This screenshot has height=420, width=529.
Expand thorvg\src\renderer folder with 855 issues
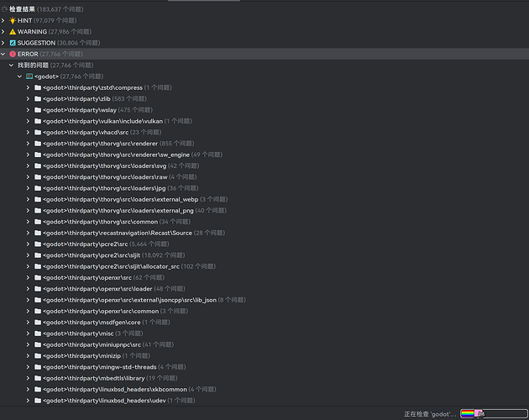(28, 144)
